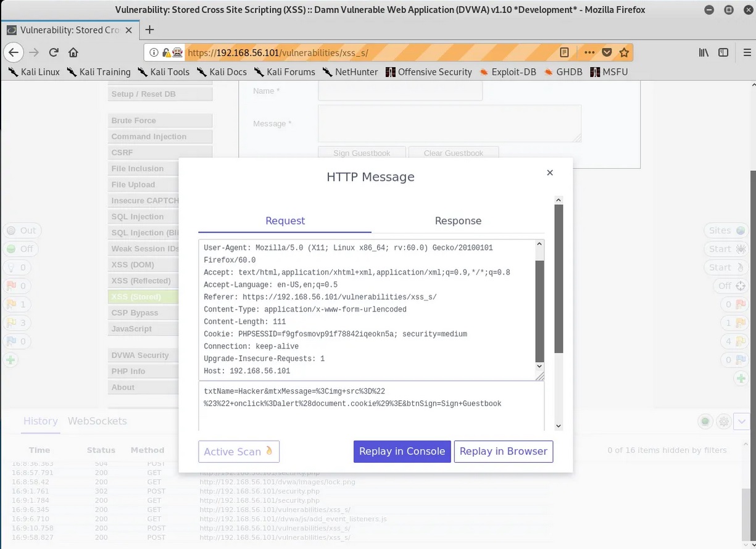Open left panel blue flag page alerts
This screenshot has width=756, height=549.
tap(17, 341)
